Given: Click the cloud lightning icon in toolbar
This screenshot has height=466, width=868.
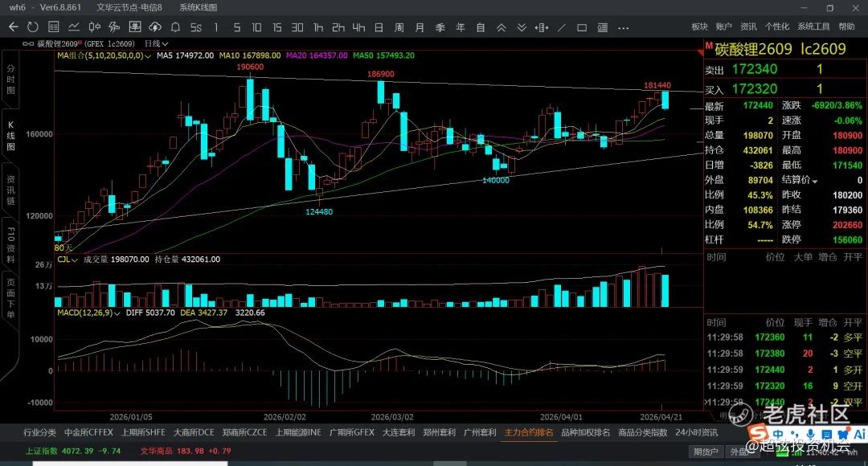Looking at the screenshot, I should pos(155,27).
